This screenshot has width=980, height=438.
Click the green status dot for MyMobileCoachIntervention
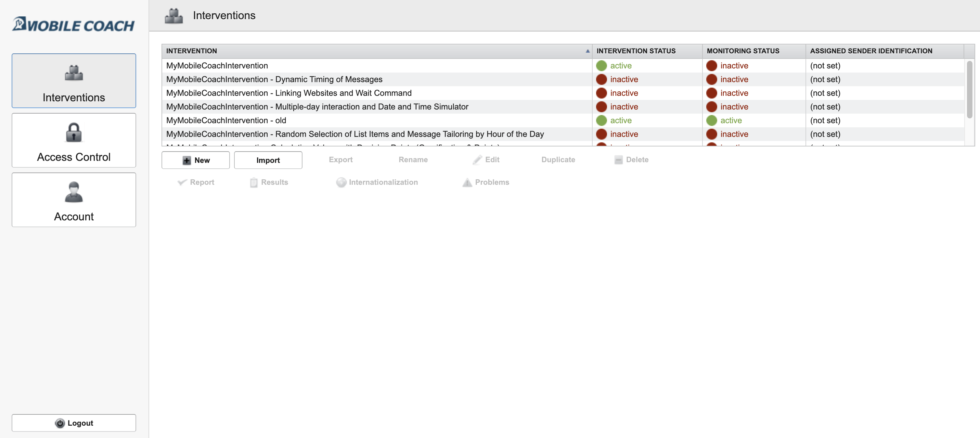point(601,65)
